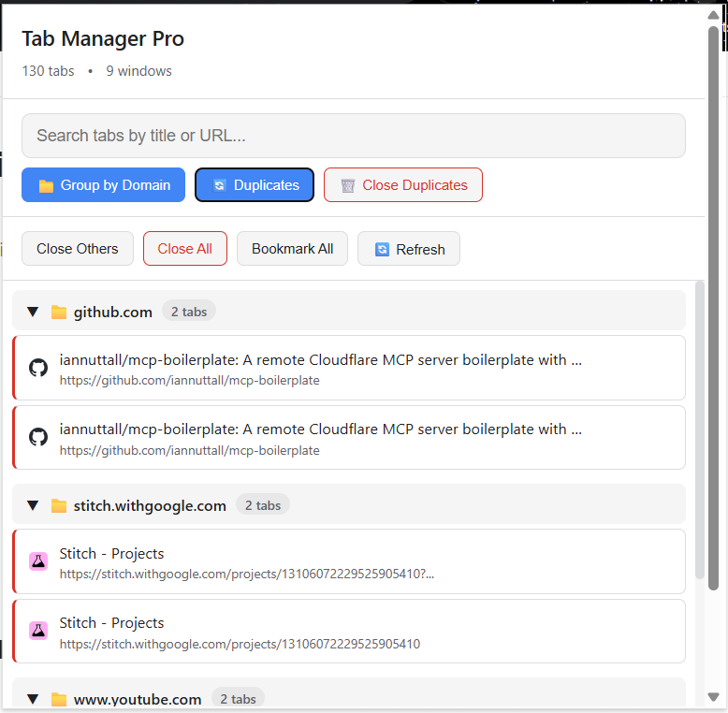Click the refresh arrows icon on the Refresh button
This screenshot has height=713, width=728.
point(382,249)
